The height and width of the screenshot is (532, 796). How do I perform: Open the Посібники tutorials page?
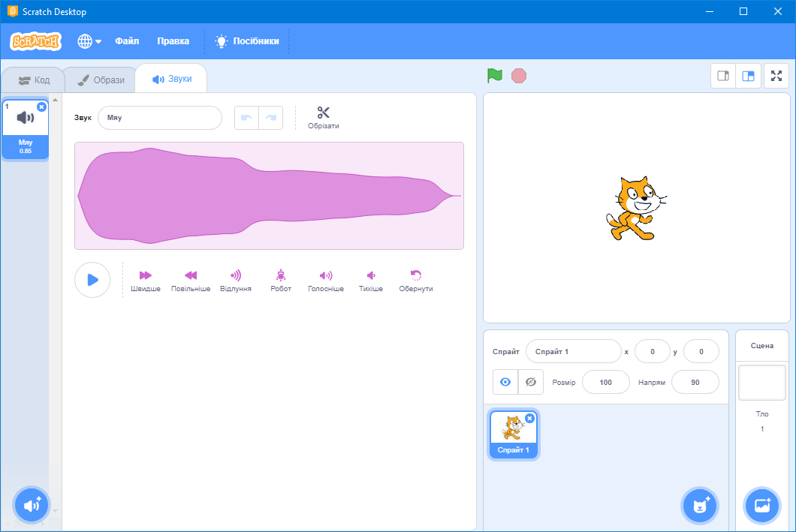click(x=246, y=41)
